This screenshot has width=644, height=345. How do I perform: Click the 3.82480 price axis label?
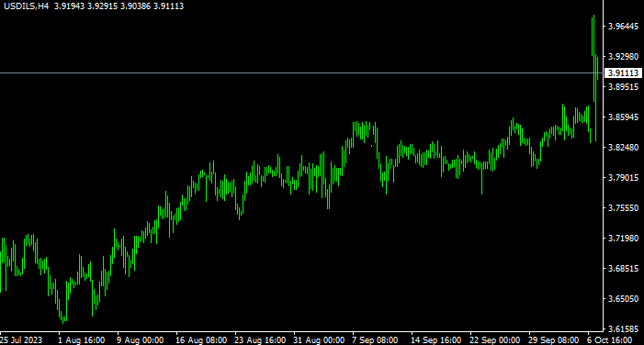coord(624,148)
